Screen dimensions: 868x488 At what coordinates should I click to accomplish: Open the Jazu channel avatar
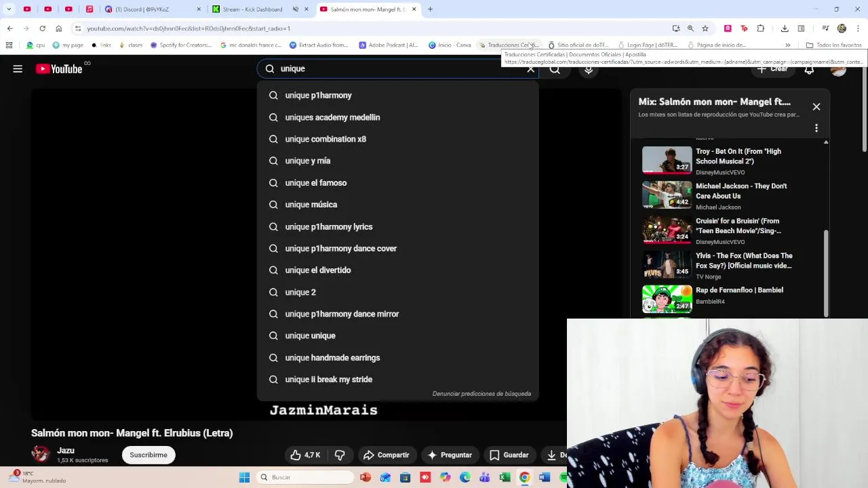coord(41,454)
